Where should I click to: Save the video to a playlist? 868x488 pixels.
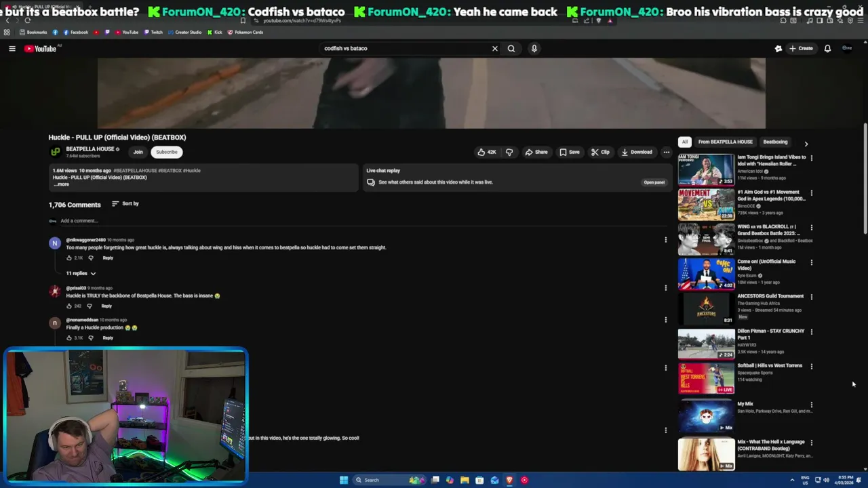tap(570, 152)
